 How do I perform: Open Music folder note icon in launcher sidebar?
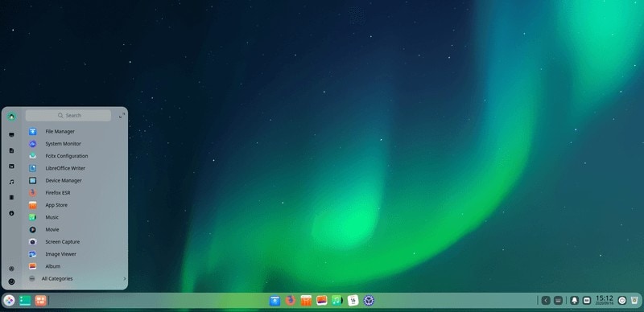[11, 182]
